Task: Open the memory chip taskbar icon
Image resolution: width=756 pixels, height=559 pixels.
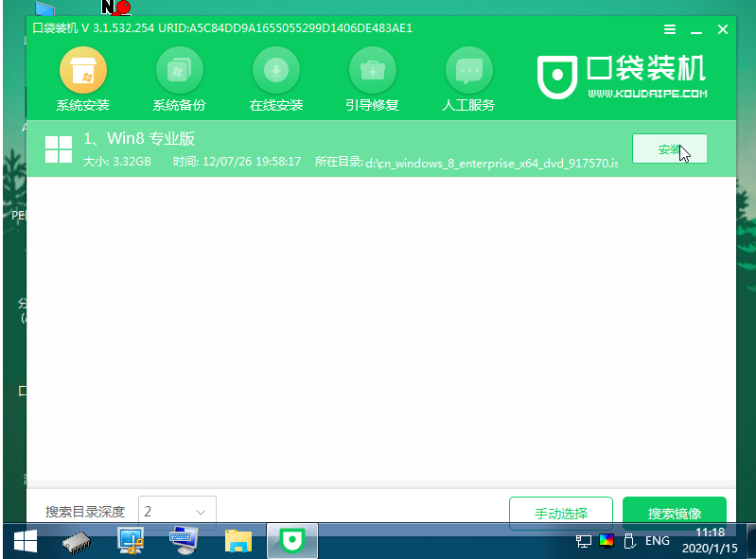Action: click(76, 541)
